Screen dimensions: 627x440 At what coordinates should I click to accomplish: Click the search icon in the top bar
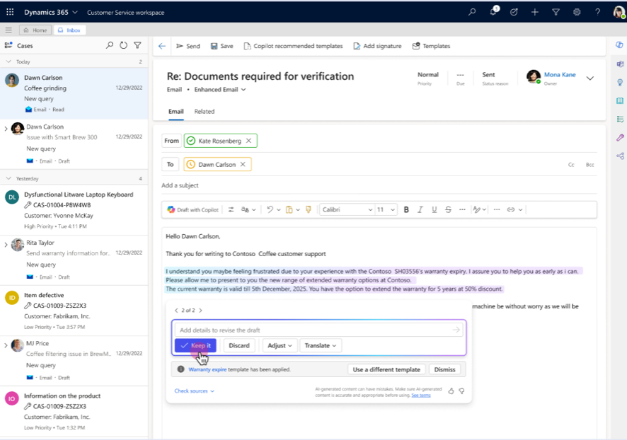[472, 12]
